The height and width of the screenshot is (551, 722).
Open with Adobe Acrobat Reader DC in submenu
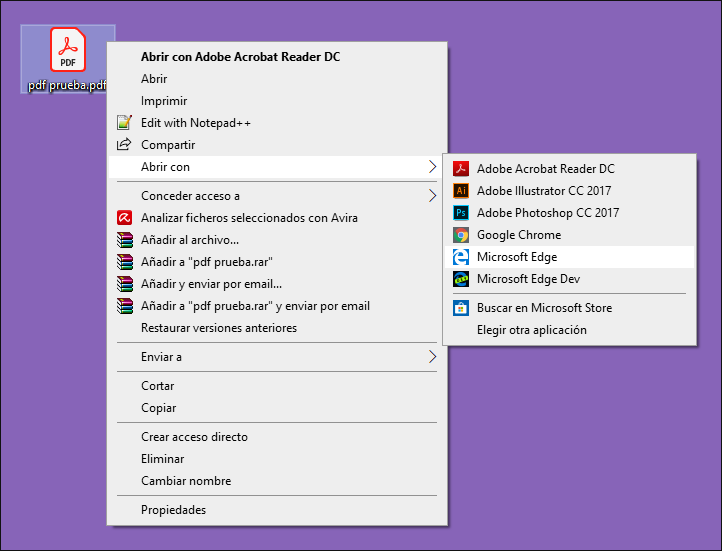570,169
